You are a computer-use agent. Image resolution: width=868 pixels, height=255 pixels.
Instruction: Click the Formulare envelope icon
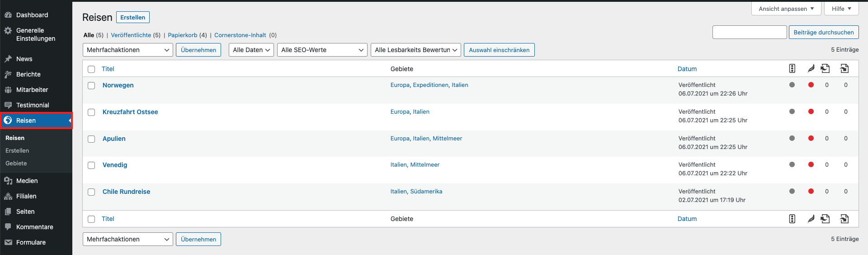[8, 242]
